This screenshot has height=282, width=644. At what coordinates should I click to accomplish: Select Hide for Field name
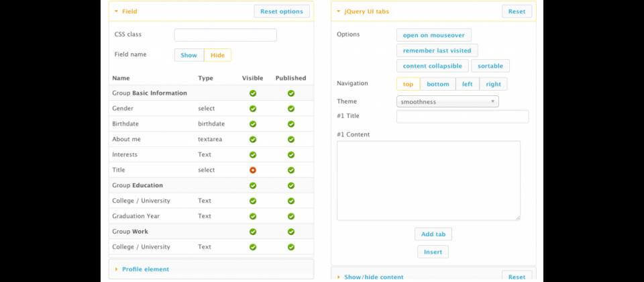pos(217,55)
